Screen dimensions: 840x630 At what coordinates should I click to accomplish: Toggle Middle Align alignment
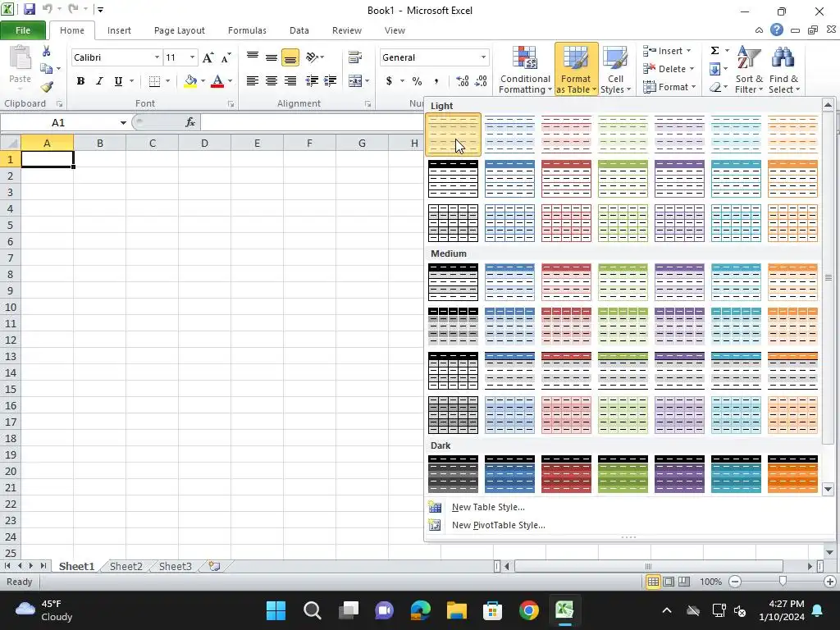click(271, 57)
